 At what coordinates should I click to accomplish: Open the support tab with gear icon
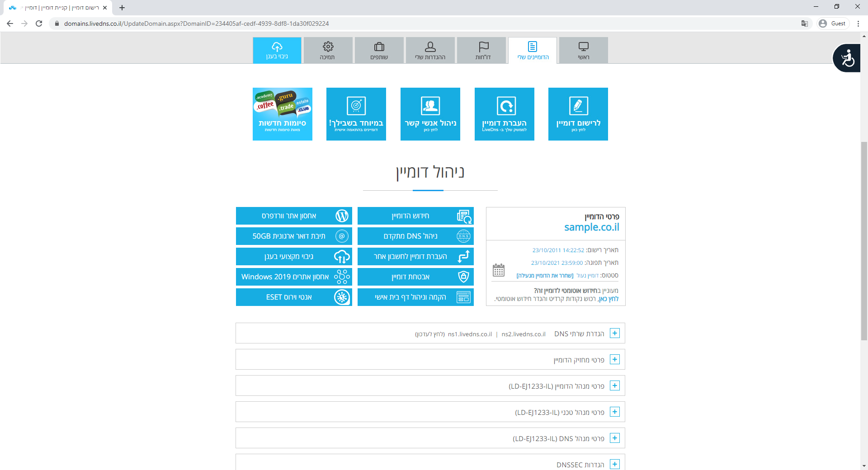pyautogui.click(x=328, y=50)
